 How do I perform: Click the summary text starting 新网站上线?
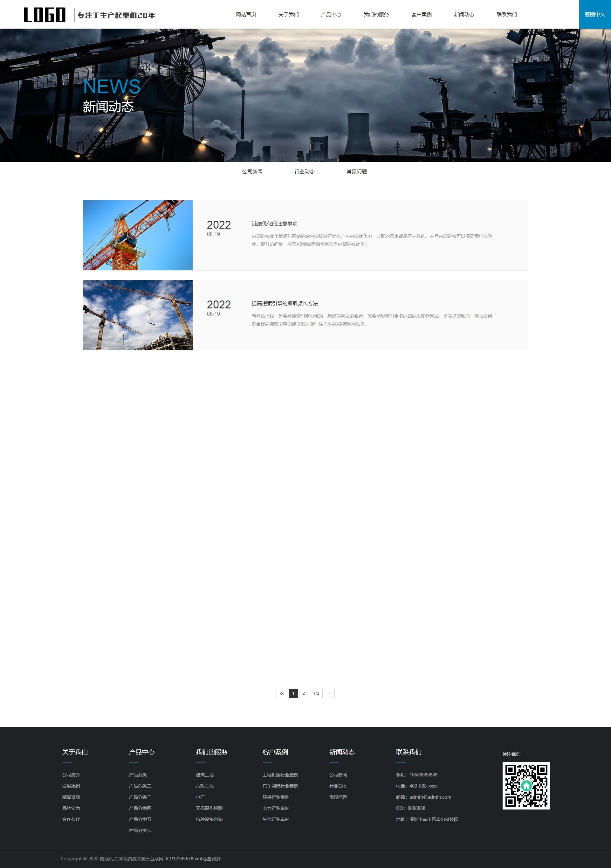pyautogui.click(x=372, y=320)
